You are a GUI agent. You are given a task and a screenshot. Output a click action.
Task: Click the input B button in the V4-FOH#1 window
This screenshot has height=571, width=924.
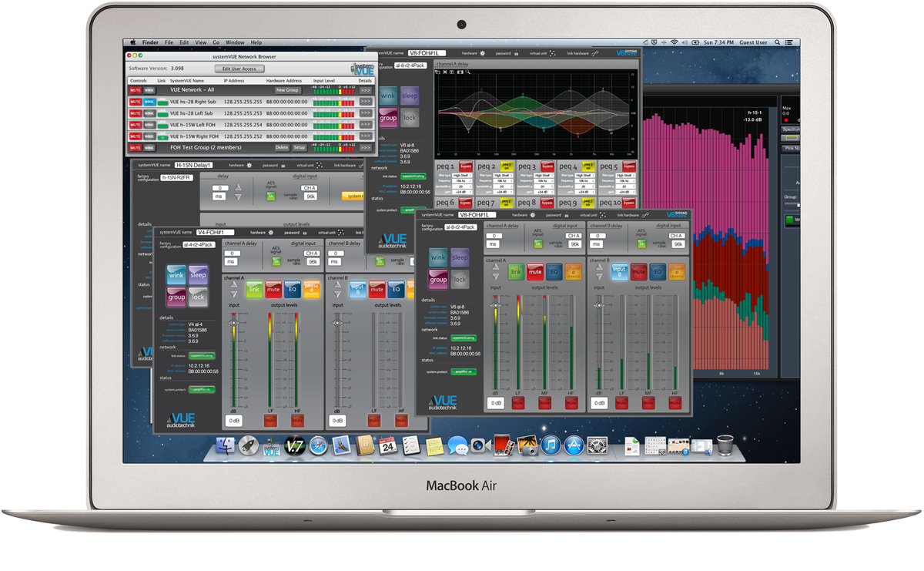click(x=357, y=290)
